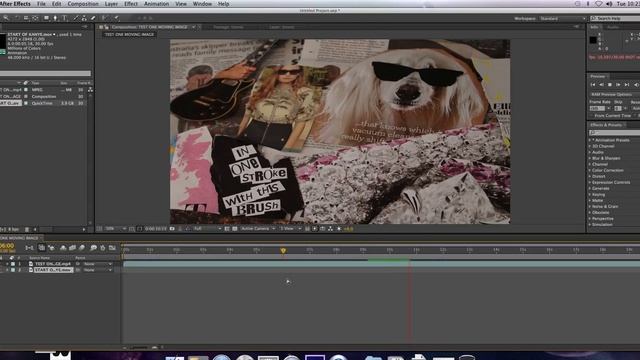
Task: Expand the Animation Presets category
Action: tap(590, 140)
